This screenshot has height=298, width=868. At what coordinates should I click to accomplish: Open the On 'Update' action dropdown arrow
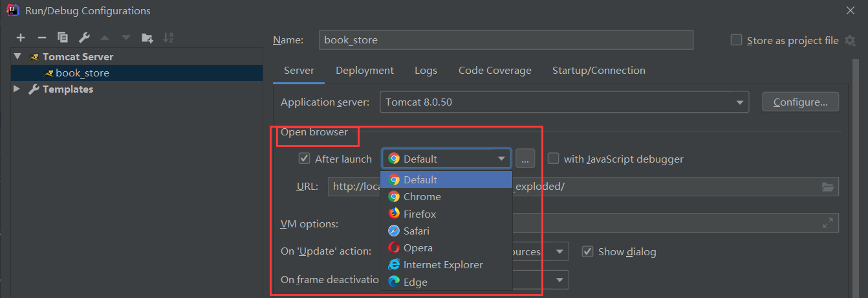(x=559, y=251)
